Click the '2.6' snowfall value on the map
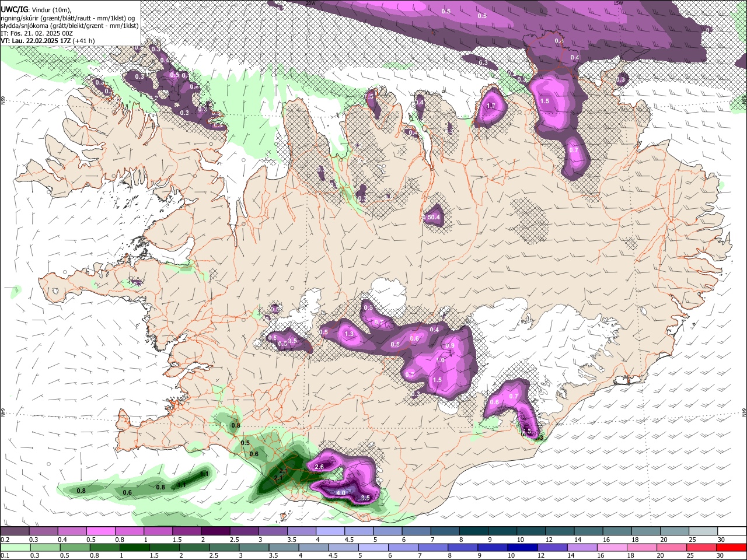747x560 pixels. coord(319,467)
